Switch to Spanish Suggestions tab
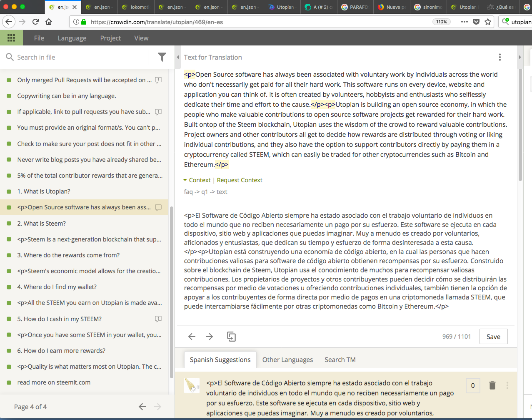This screenshot has height=420, width=532. 220,360
